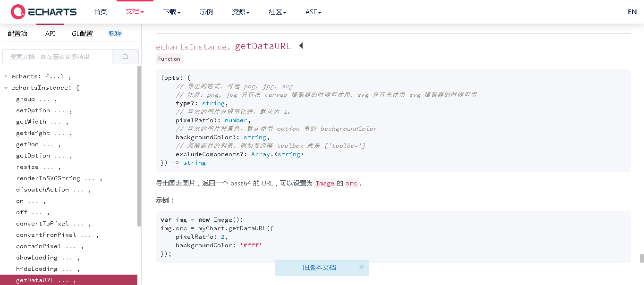Viewport: 644px width, 285px height.
Task: Click the sidebar vertical scrollbar
Action: coord(139,146)
